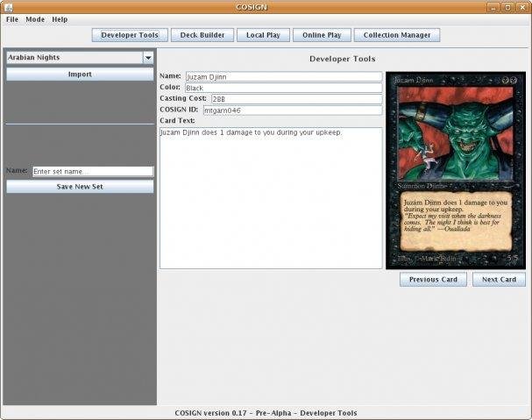
Task: Open the Mode menu
Action: point(35,19)
